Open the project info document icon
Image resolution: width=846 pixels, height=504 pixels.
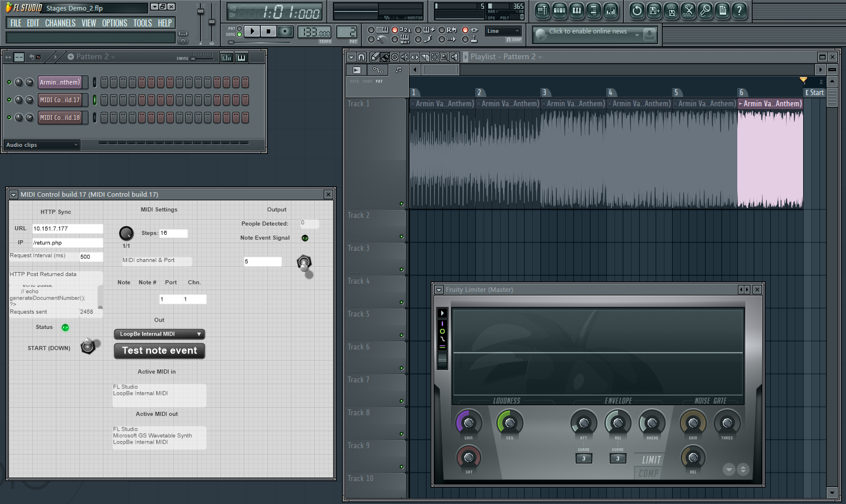point(722,10)
